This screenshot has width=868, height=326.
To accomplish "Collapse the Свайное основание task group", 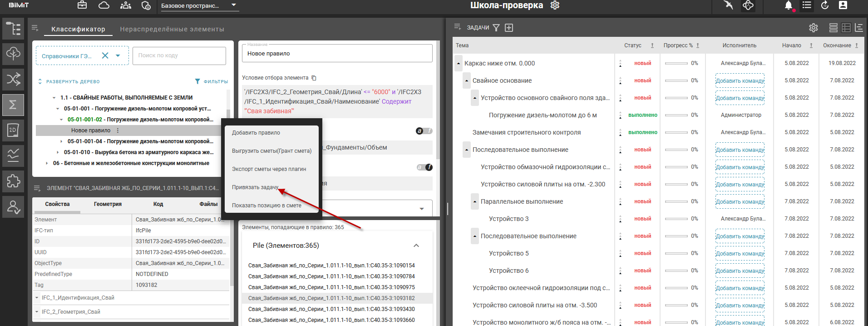I will (x=467, y=81).
